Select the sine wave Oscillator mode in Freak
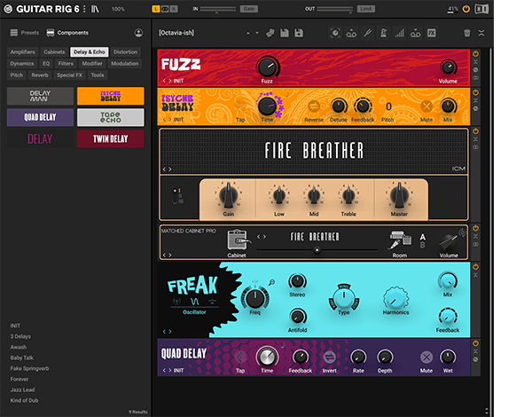Image resolution: width=532 pixels, height=417 pixels. point(195,301)
